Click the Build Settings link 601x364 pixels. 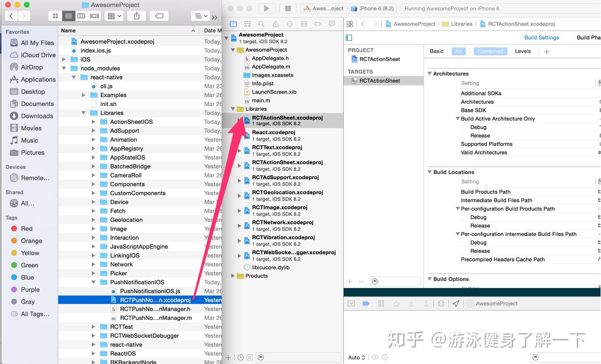(541, 38)
